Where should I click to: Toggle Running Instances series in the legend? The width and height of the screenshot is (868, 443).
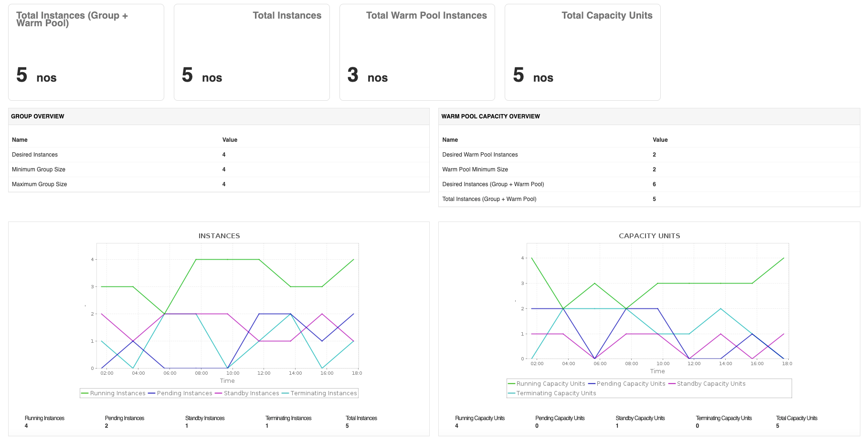click(113, 393)
